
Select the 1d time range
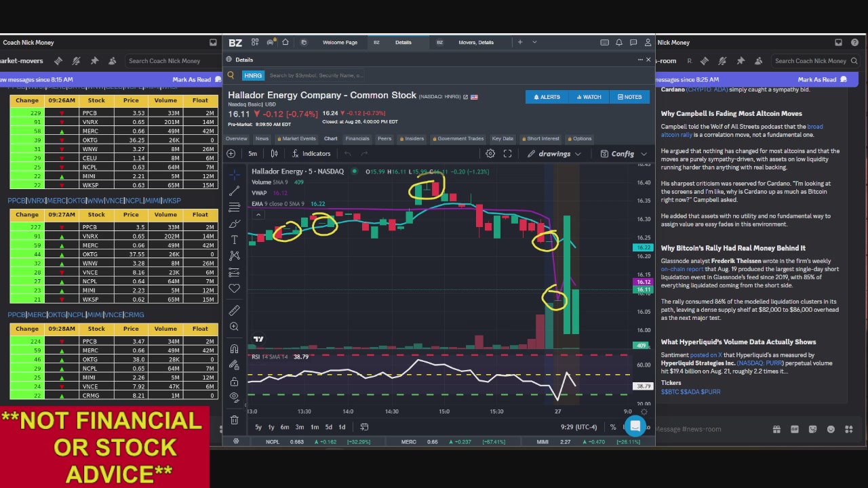(x=342, y=427)
